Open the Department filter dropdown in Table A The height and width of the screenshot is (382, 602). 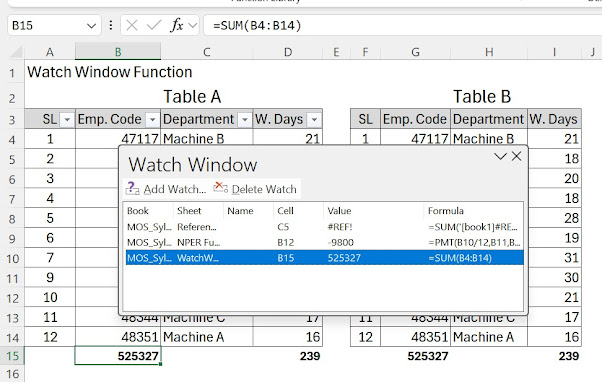[x=245, y=120]
